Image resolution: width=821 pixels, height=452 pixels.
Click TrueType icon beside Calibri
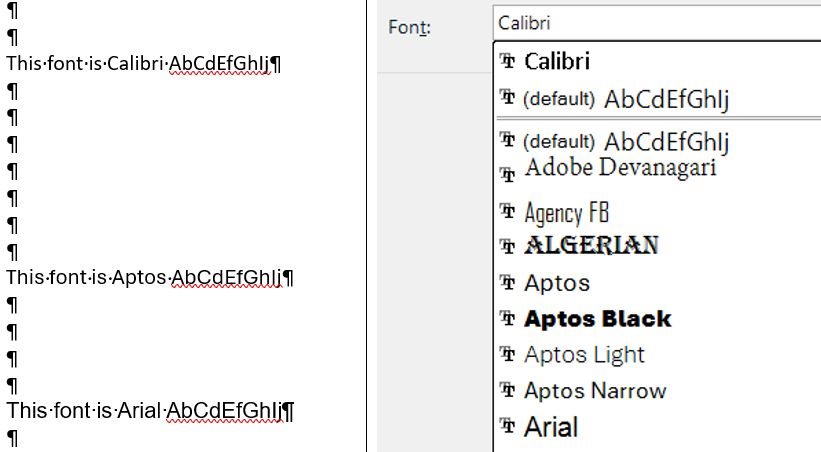(507, 61)
